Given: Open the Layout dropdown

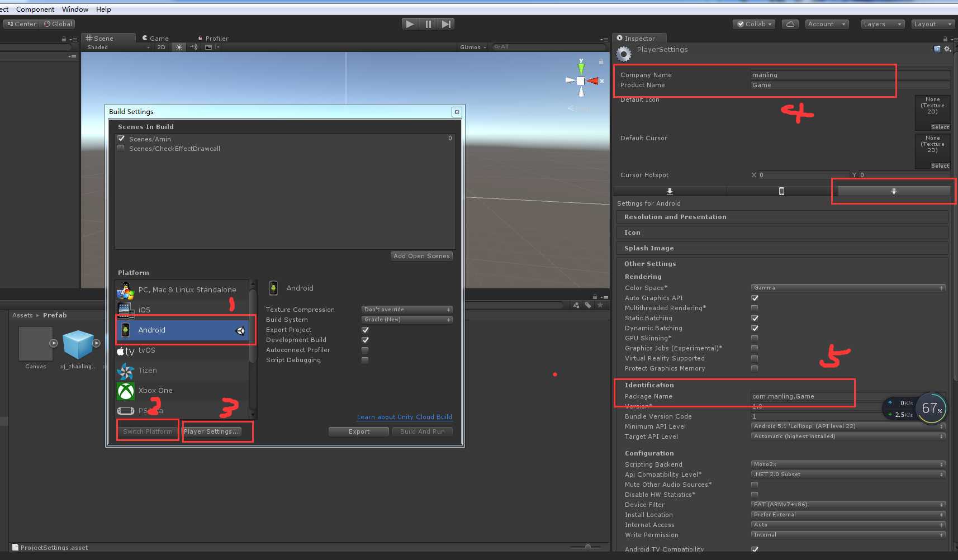Looking at the screenshot, I should (x=933, y=24).
